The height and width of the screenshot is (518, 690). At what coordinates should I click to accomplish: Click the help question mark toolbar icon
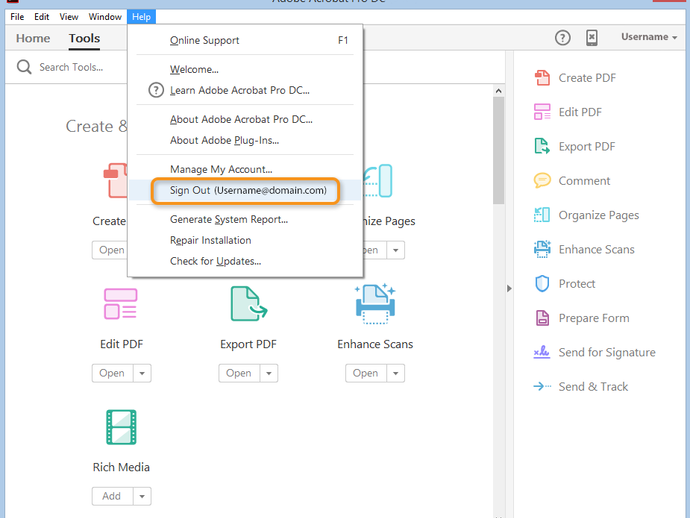[562, 37]
